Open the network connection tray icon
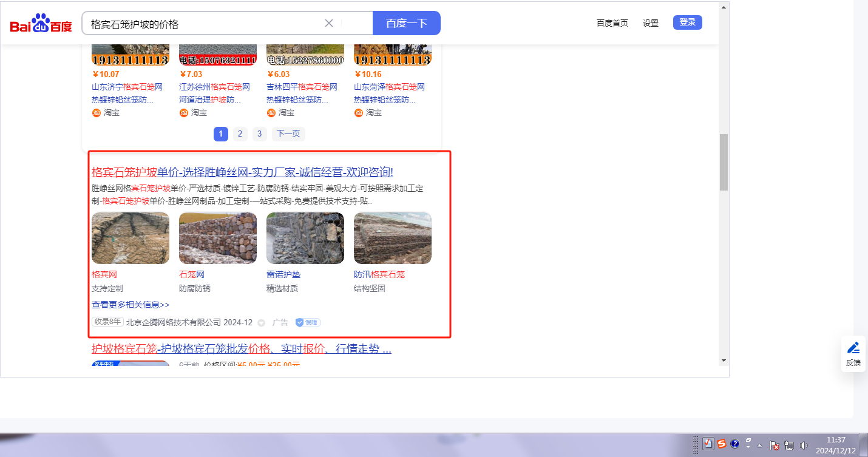Screen dimensions: 868x457 pos(789,445)
